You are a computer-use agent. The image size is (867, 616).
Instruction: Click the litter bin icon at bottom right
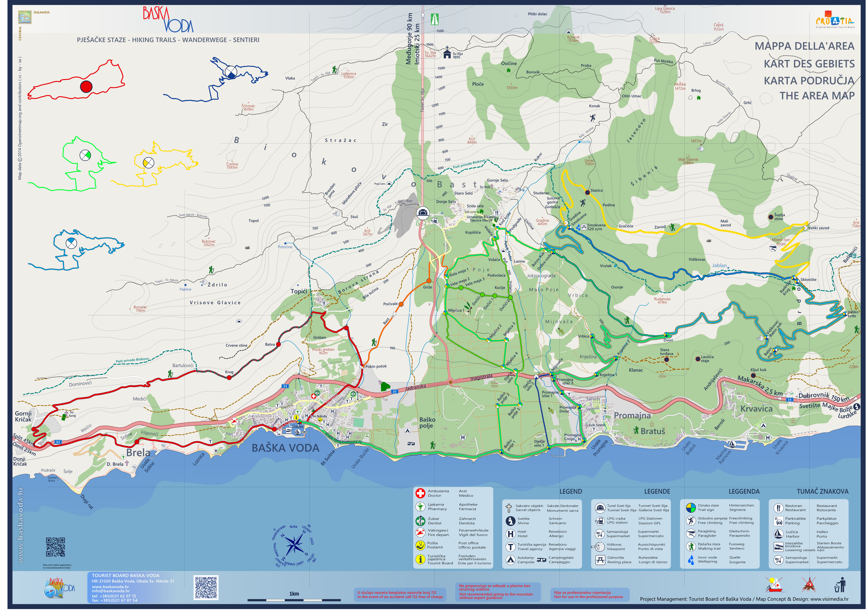[x=840, y=585]
